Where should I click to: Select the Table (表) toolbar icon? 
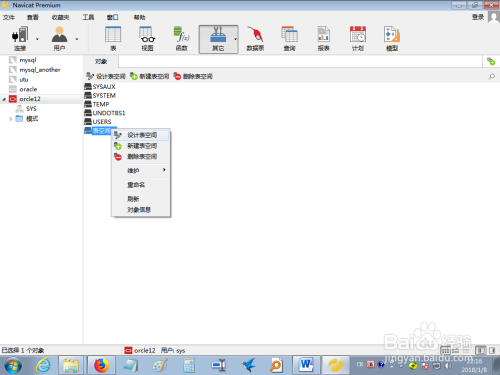point(113,38)
